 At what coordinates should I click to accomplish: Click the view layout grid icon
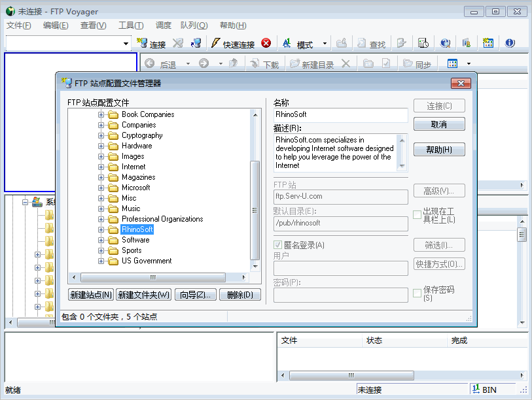pyautogui.click(x=453, y=63)
